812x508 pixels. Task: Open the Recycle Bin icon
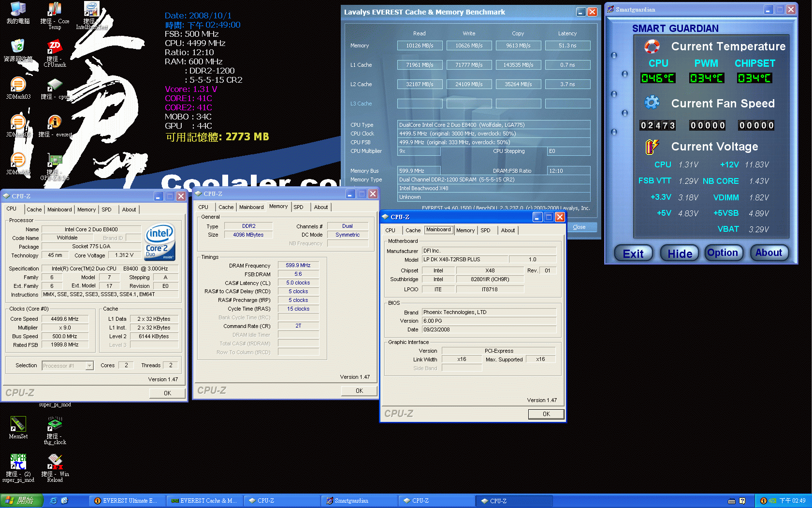(x=18, y=50)
